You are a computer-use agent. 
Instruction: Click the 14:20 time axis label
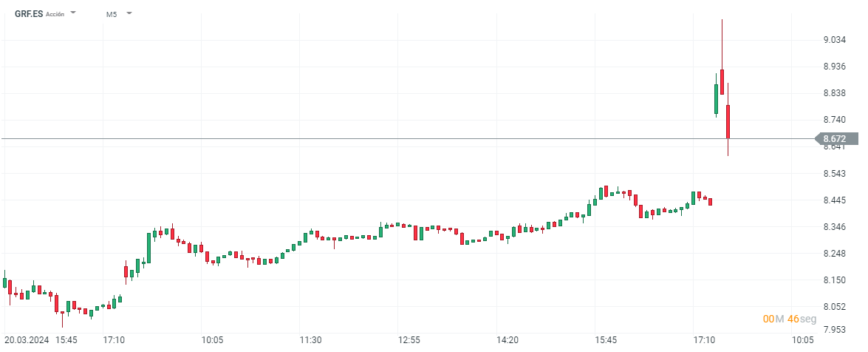[x=508, y=340]
